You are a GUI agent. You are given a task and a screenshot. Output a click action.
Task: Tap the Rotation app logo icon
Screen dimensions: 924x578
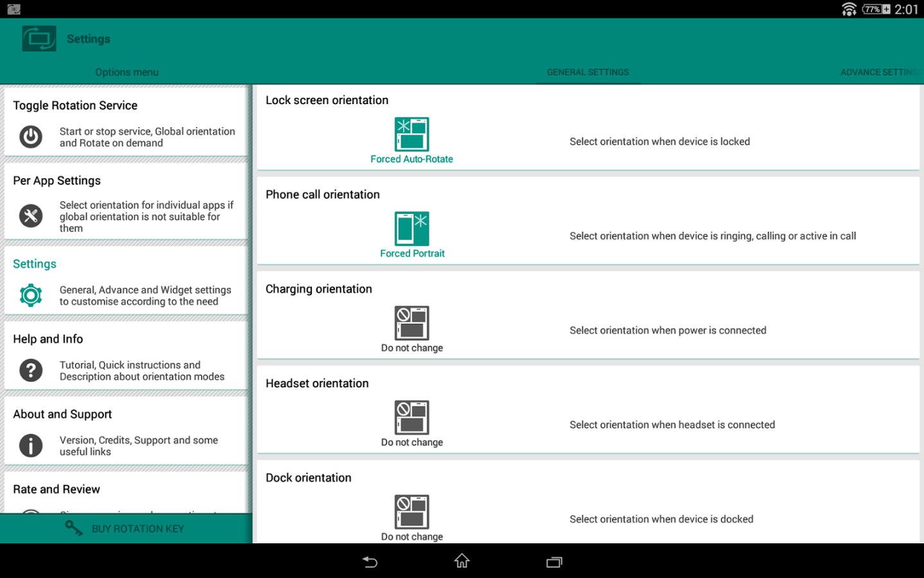39,39
